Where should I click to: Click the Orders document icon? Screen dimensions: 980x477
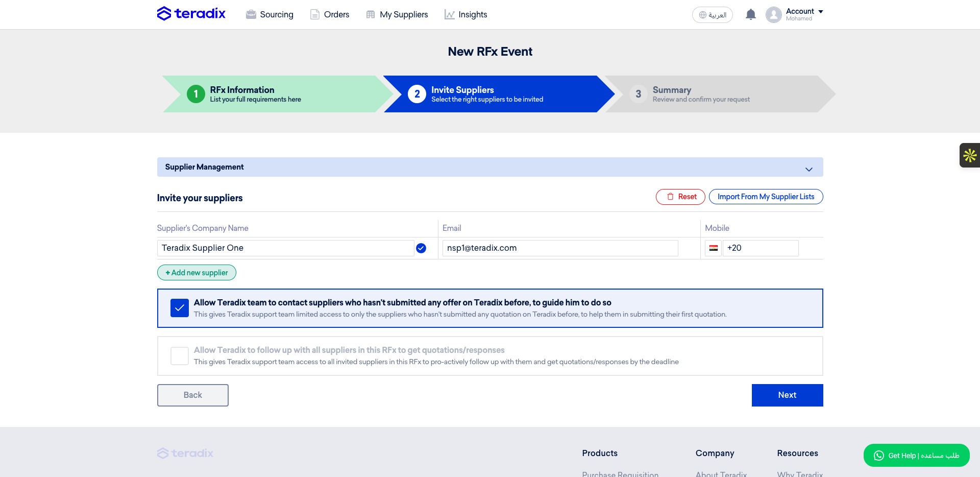[315, 14]
